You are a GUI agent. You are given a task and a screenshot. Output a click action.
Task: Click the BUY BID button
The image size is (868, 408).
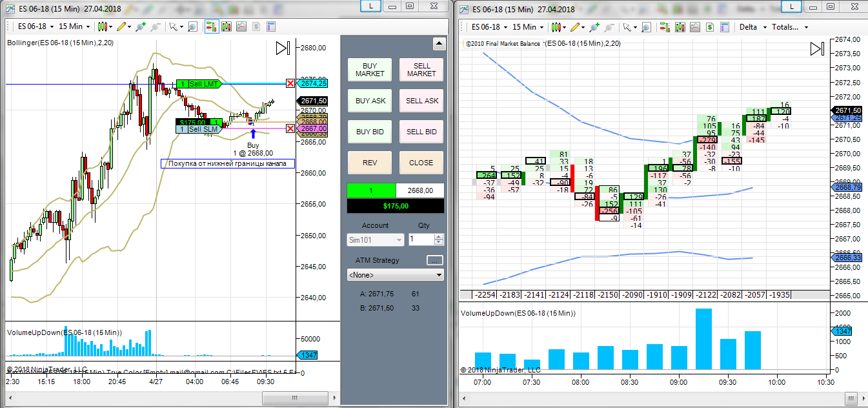(370, 132)
